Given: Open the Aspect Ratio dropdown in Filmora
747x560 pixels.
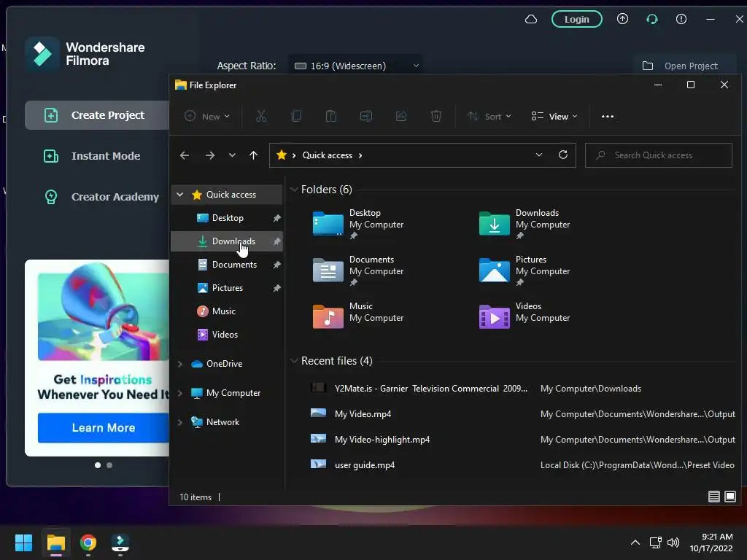Looking at the screenshot, I should point(355,66).
